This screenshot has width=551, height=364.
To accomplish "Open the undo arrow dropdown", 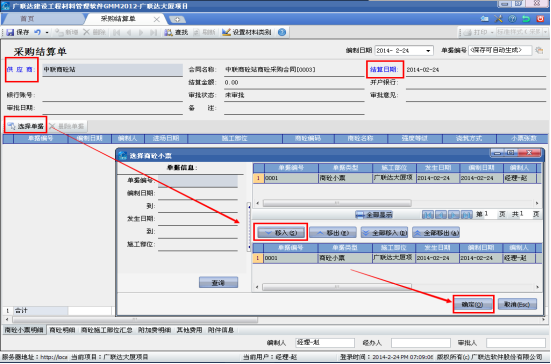I will 47,32.
